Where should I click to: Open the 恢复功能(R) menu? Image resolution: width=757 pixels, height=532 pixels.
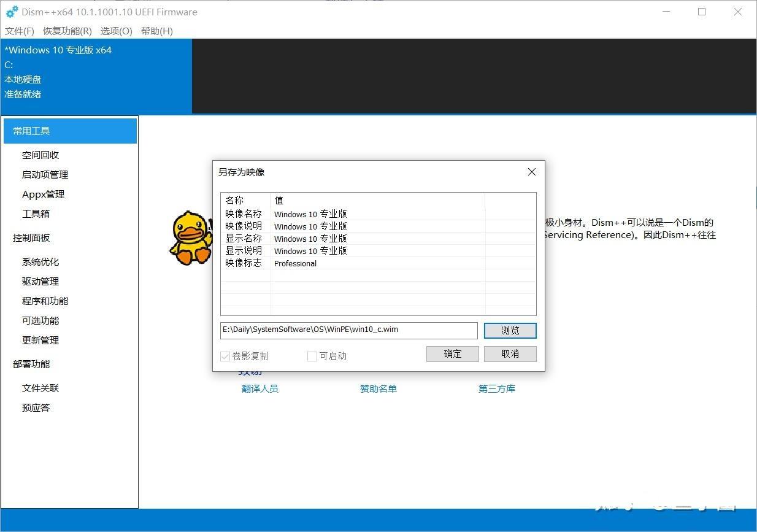click(x=66, y=31)
